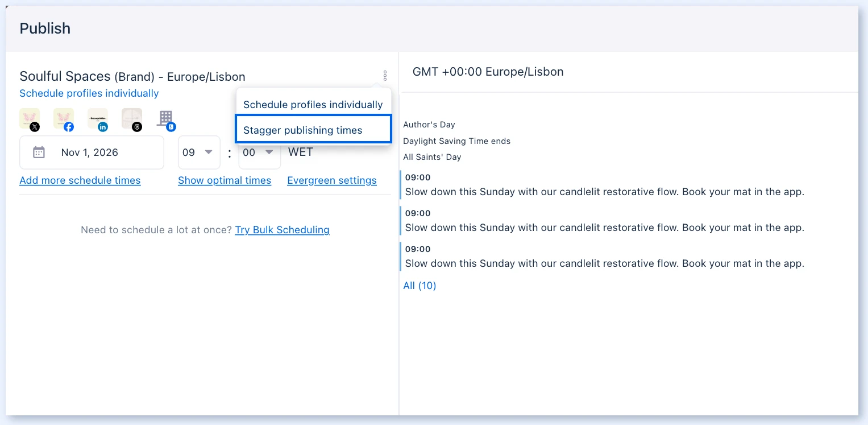The height and width of the screenshot is (425, 868).
Task: Click the 'All Saints' Day' entry
Action: coord(433,157)
